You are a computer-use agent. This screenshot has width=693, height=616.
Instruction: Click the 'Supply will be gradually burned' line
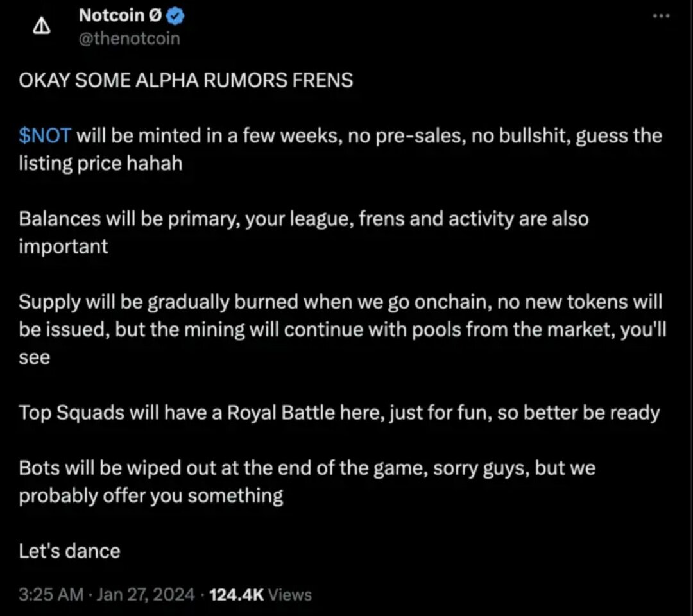tap(340, 302)
